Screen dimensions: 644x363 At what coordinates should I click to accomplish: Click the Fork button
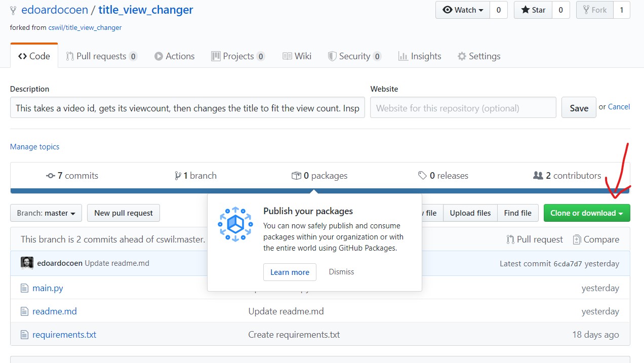tap(595, 10)
